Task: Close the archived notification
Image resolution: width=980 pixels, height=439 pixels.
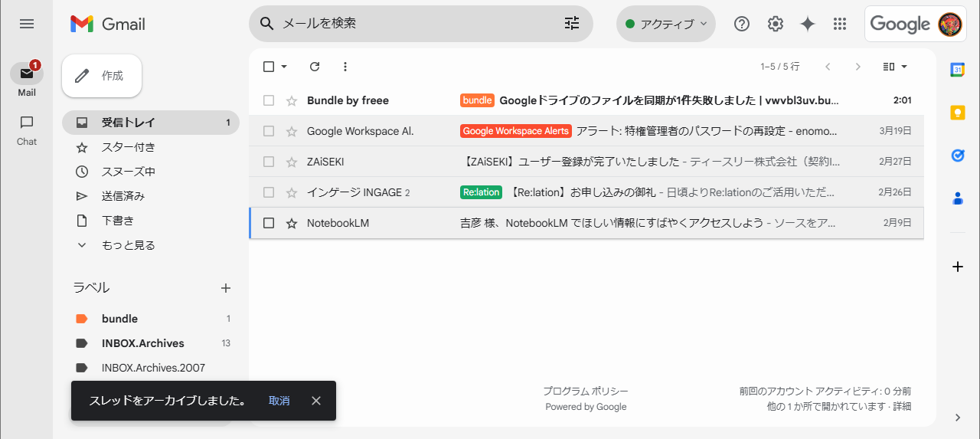Action: pyautogui.click(x=316, y=401)
